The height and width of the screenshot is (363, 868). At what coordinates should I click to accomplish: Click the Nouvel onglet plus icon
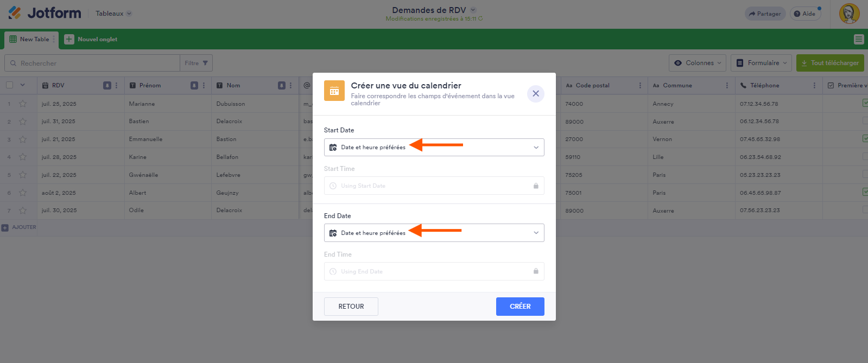69,39
